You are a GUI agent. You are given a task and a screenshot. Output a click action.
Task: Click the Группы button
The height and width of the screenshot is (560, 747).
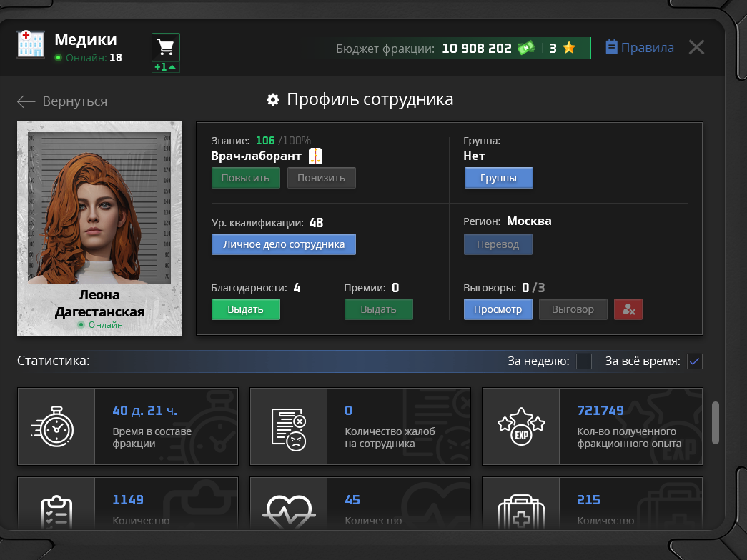pyautogui.click(x=498, y=178)
